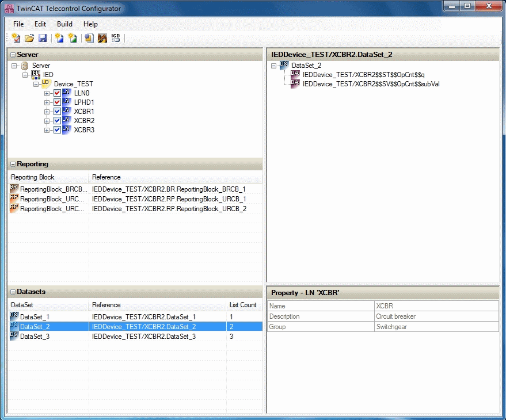The image size is (506, 420).
Task: Click the Reporting Block column header
Action: 48,177
